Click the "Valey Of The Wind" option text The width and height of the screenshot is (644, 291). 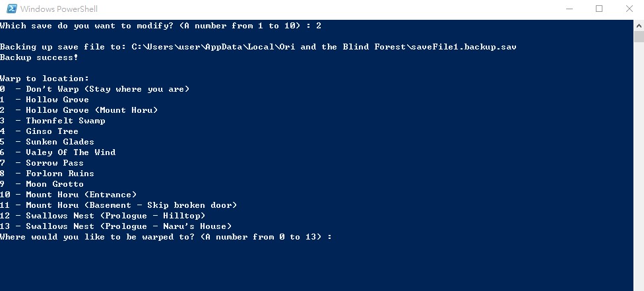pyautogui.click(x=71, y=152)
